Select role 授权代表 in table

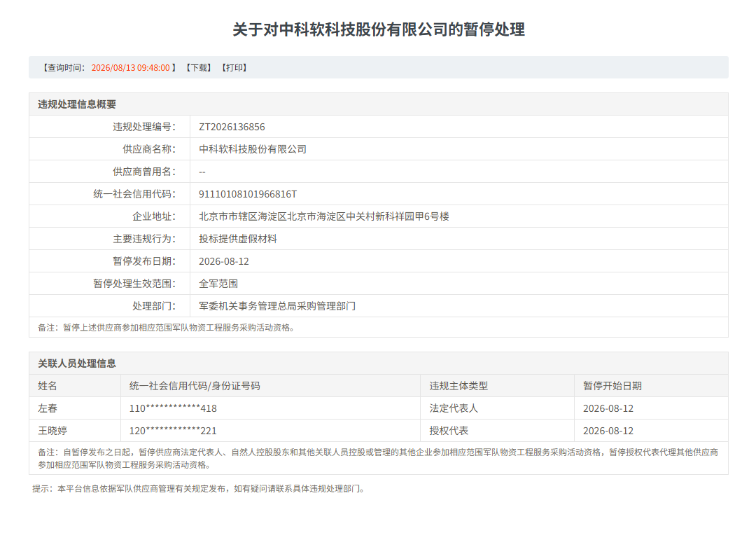[449, 430]
